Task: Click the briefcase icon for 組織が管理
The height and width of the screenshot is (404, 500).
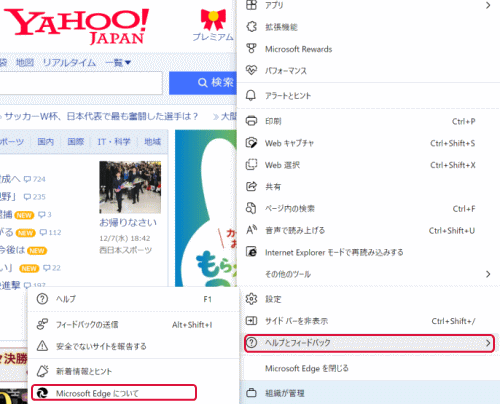Action: tap(251, 393)
